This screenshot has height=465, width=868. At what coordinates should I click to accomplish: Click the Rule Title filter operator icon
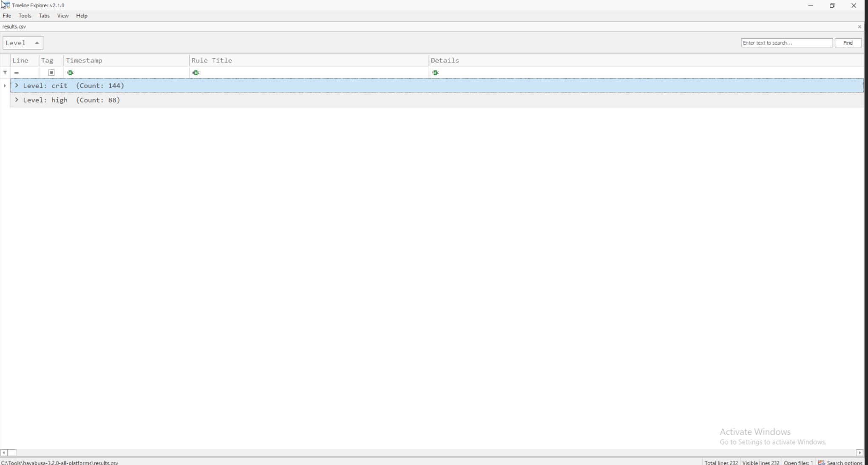[x=196, y=73]
